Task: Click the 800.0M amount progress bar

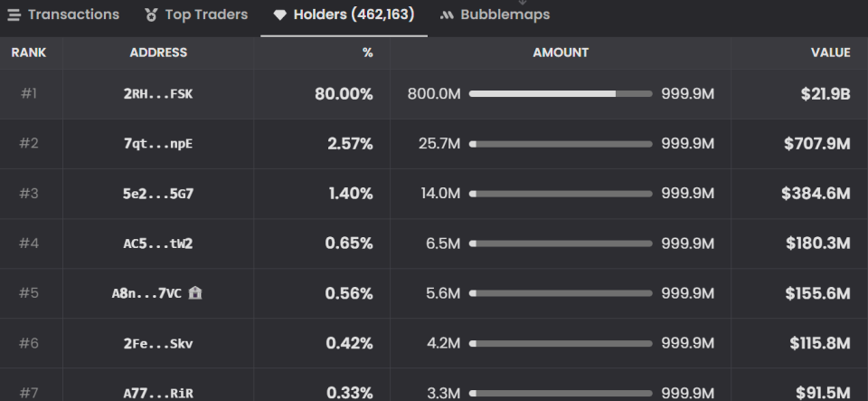Action: pyautogui.click(x=561, y=94)
